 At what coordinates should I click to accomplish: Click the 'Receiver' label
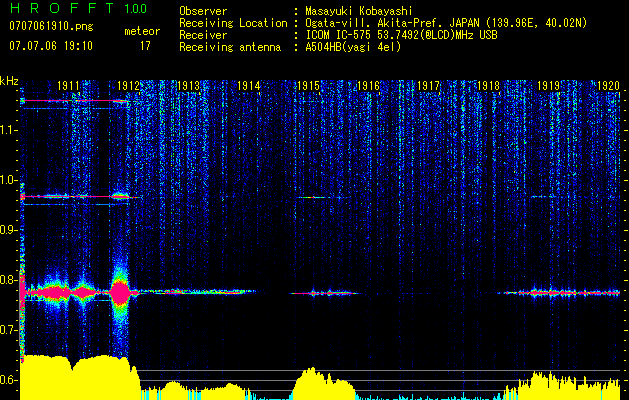(x=203, y=35)
